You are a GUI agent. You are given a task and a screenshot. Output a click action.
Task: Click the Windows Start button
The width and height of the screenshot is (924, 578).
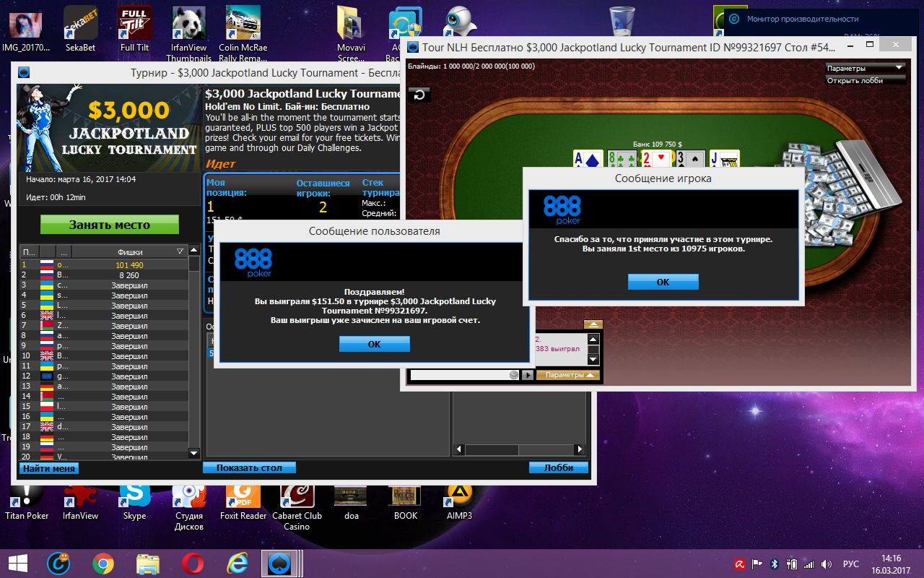pyautogui.click(x=18, y=564)
